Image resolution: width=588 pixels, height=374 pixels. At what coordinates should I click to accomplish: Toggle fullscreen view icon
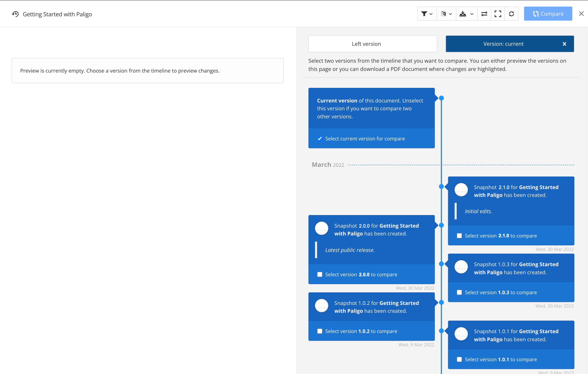point(498,14)
